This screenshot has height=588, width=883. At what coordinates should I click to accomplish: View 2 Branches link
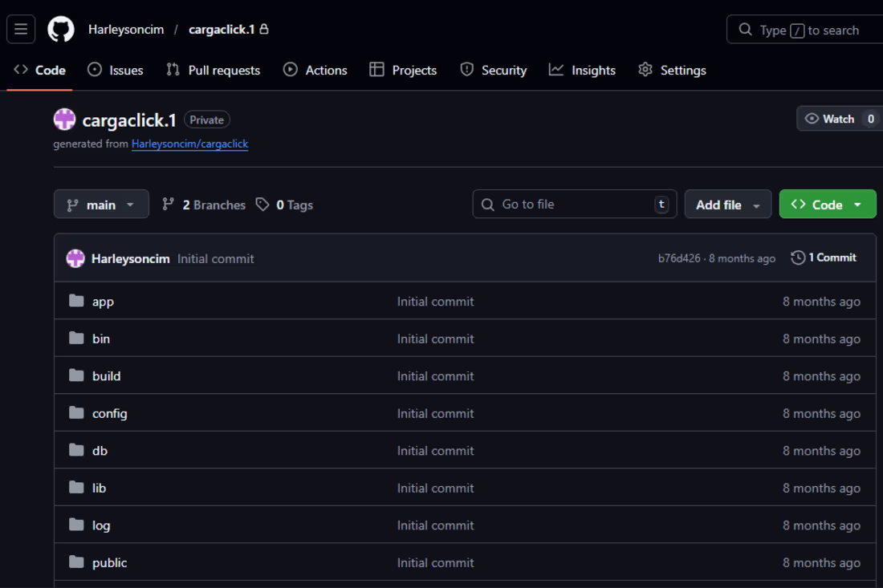(x=204, y=205)
